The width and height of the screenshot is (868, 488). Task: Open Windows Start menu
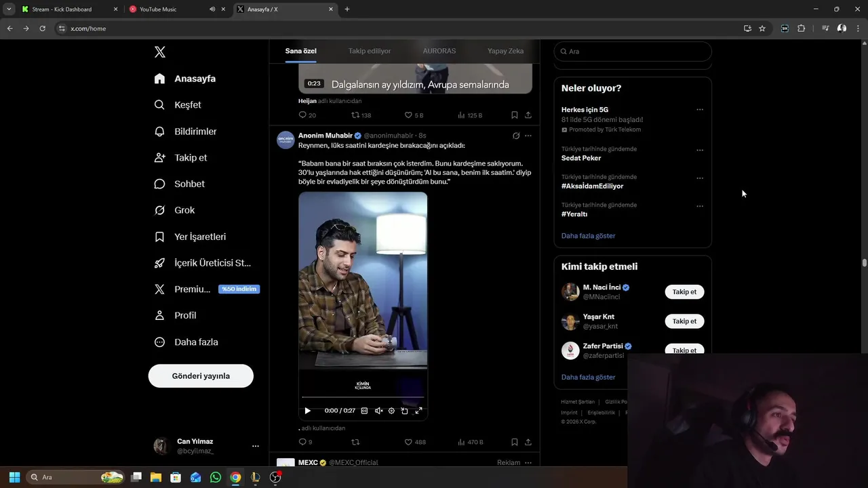click(x=15, y=477)
